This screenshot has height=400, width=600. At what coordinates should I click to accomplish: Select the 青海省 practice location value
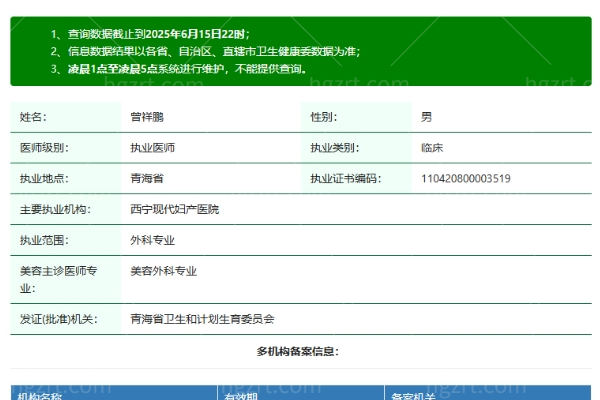coord(147,178)
